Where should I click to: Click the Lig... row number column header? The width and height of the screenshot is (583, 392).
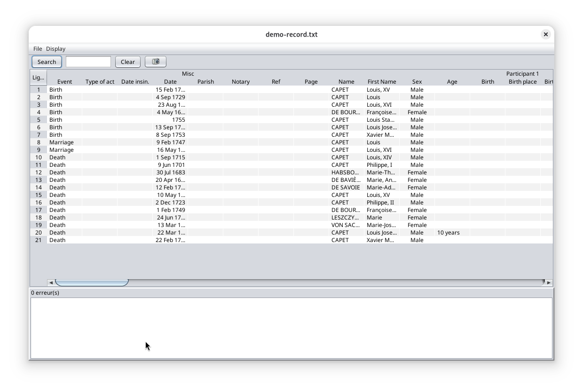pos(39,78)
